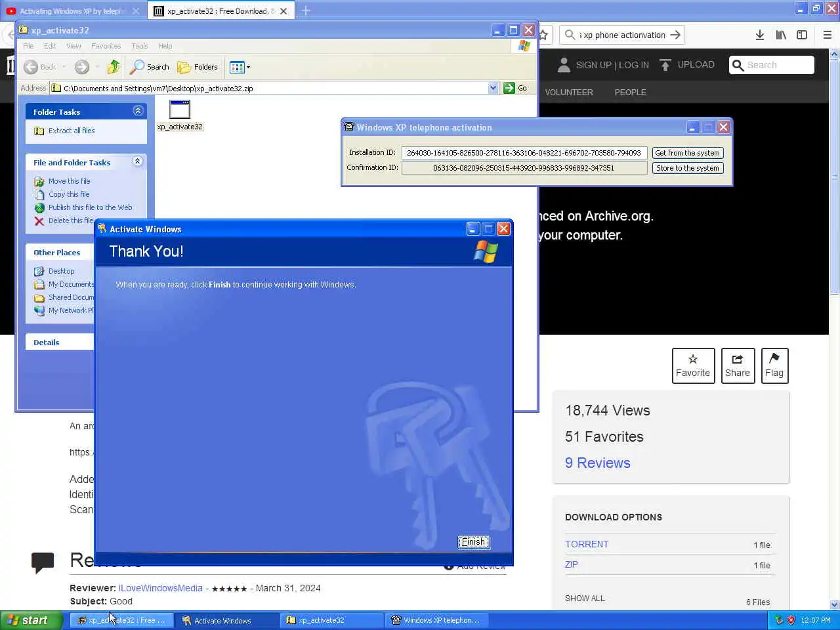Click the search go arrow in browser search box
The width and height of the screenshot is (840, 630).
coord(675,35)
